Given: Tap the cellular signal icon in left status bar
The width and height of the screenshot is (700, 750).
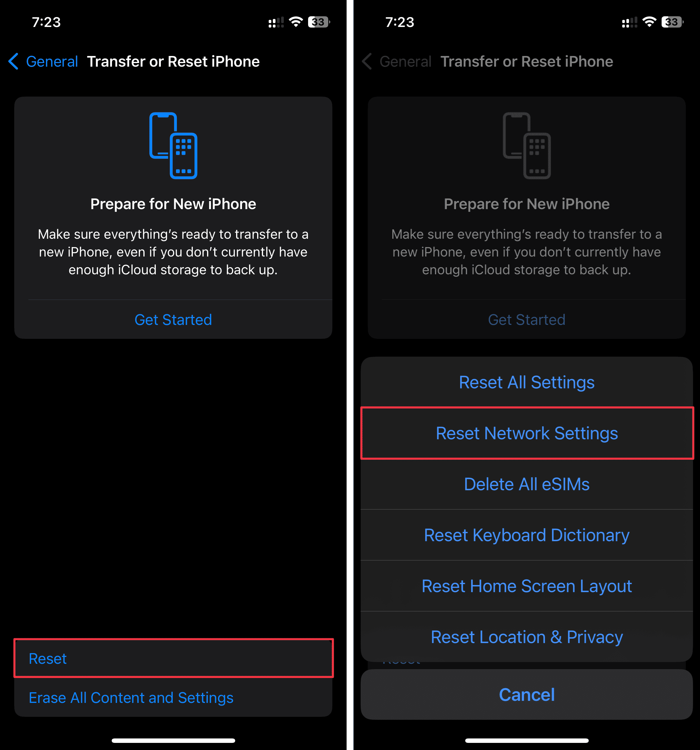Looking at the screenshot, I should coord(276,22).
